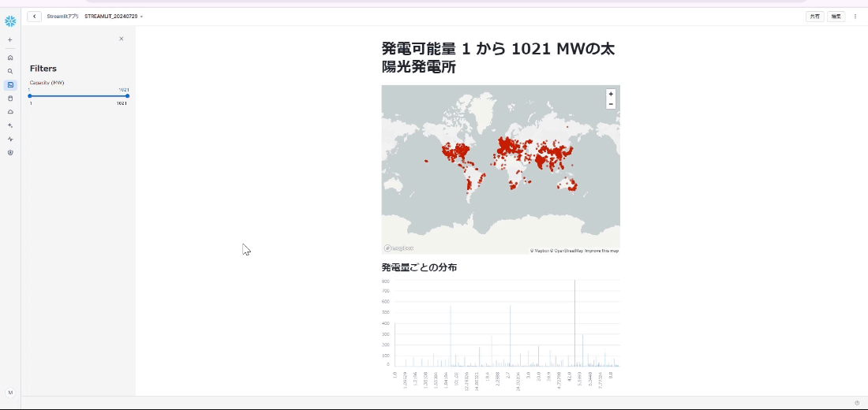
Task: Click the 共有 (Share) button
Action: pos(814,17)
